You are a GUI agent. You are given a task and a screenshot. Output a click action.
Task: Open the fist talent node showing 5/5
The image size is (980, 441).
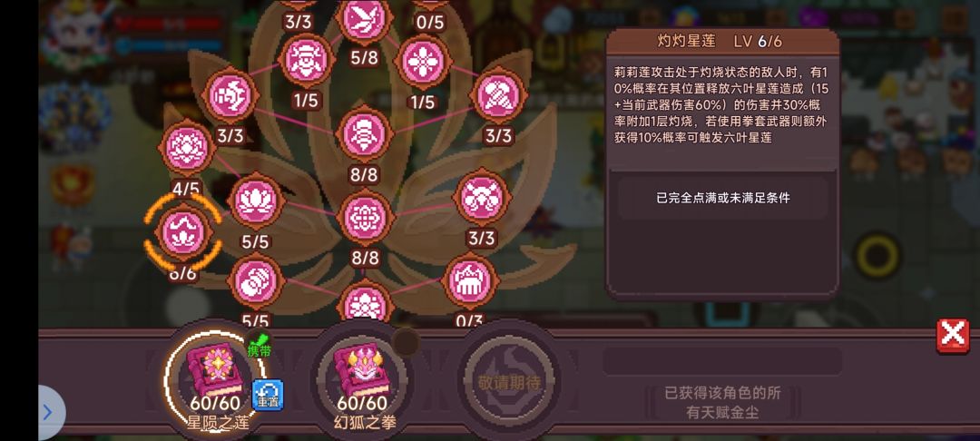pyautogui.click(x=256, y=281)
